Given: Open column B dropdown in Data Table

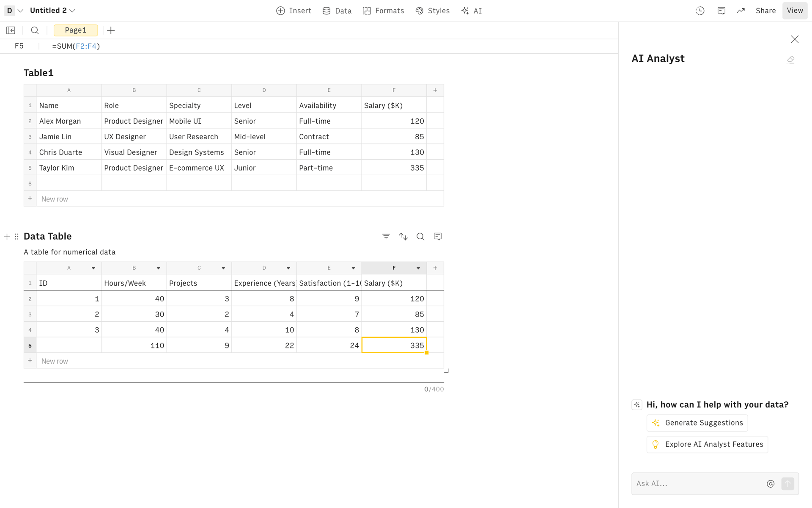Looking at the screenshot, I should [159, 268].
